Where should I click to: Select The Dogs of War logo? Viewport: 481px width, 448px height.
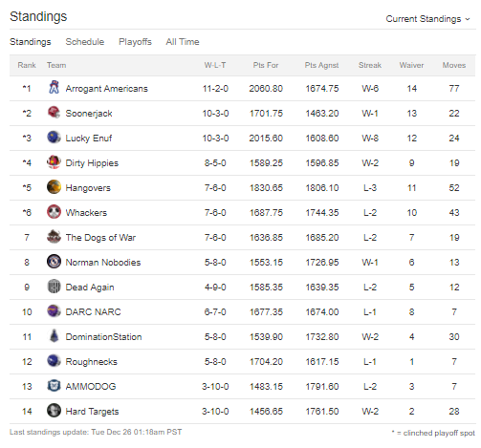[54, 237]
